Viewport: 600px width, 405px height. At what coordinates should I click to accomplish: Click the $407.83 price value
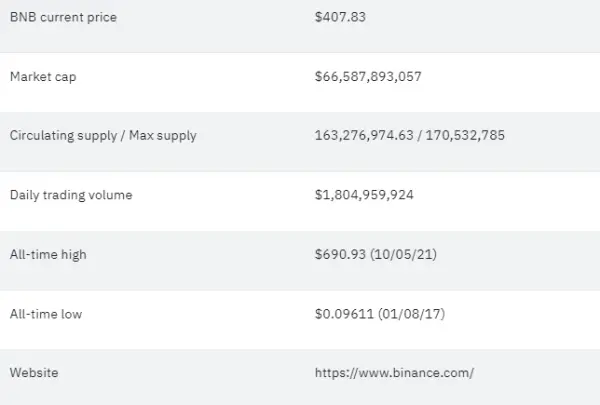tap(340, 17)
